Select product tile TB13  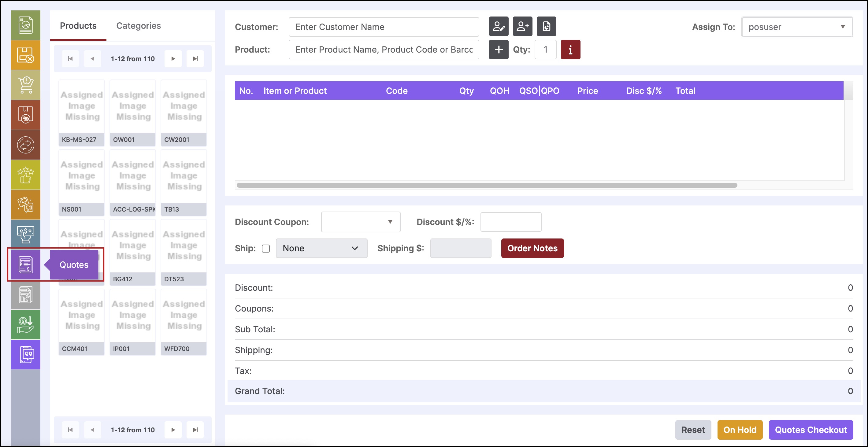[184, 183]
